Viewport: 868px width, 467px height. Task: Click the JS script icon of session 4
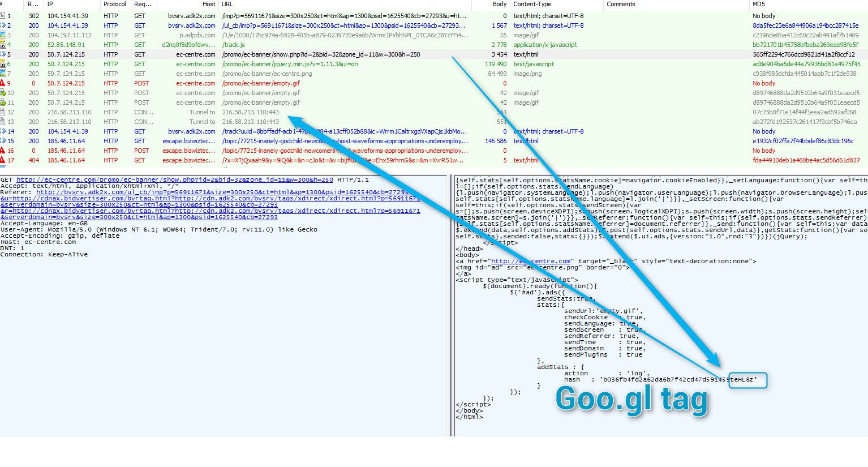coord(3,45)
